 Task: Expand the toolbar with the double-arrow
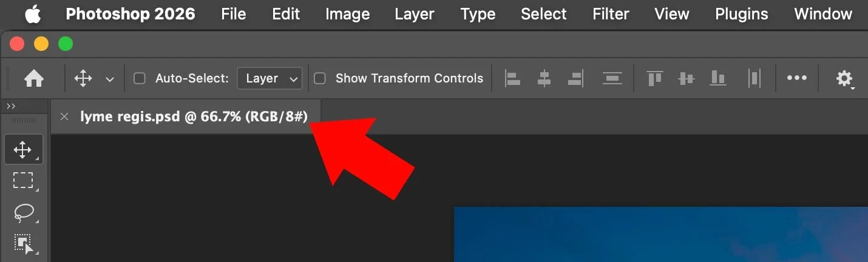click(10, 106)
